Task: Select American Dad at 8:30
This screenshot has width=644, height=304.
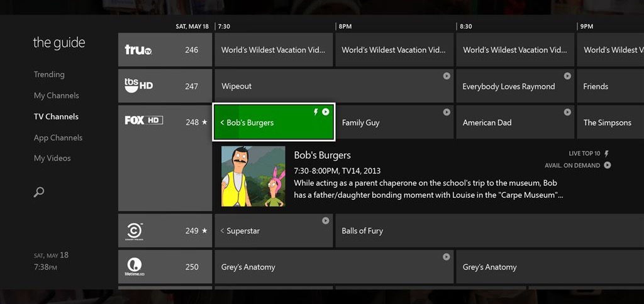Action: 515,122
